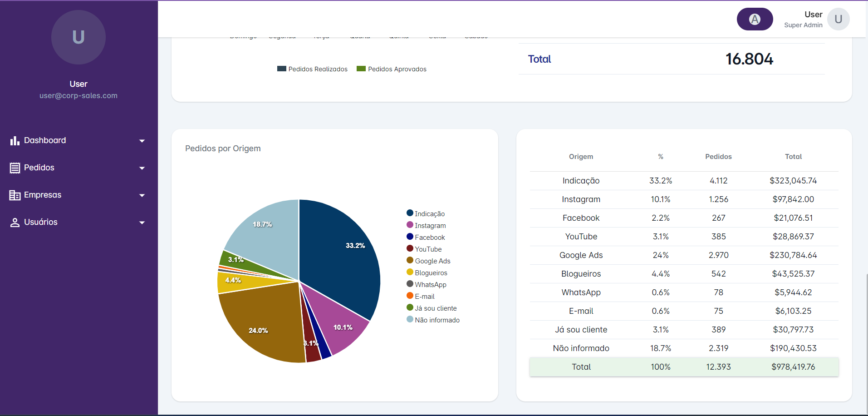
Task: Click Não informado light blue legend dot
Action: (410, 319)
